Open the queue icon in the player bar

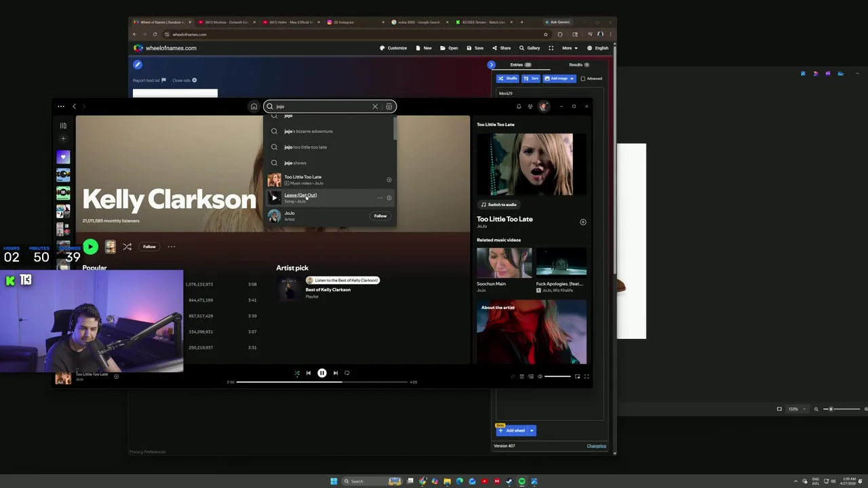click(521, 376)
